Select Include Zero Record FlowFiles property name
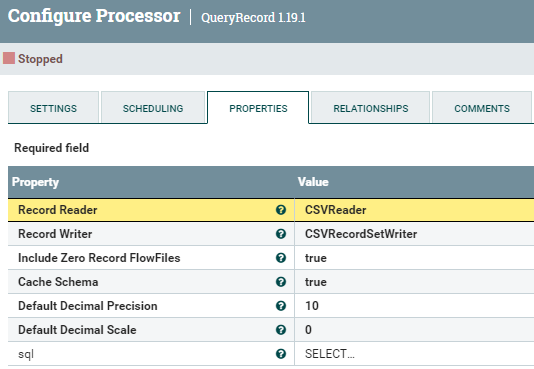The width and height of the screenshot is (534, 369). tap(99, 258)
